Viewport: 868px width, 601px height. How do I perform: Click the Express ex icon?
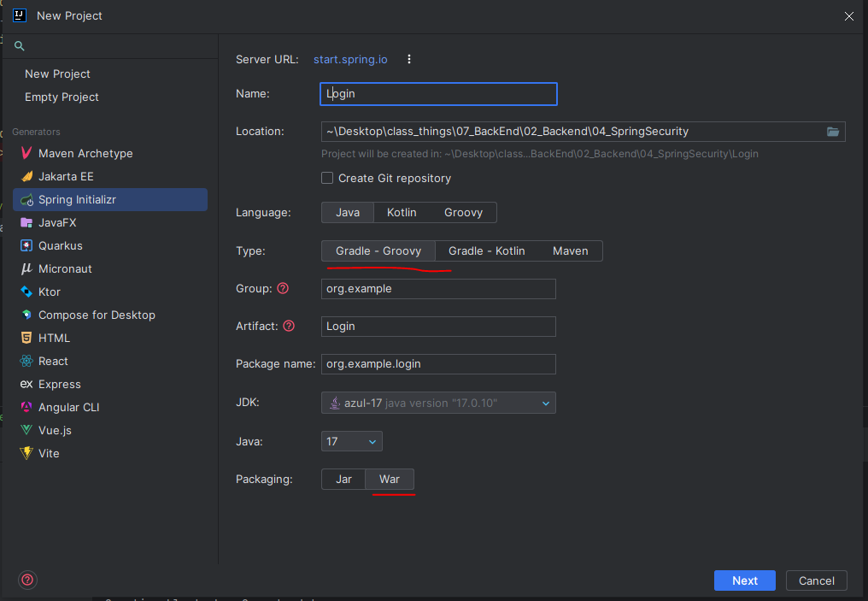26,384
